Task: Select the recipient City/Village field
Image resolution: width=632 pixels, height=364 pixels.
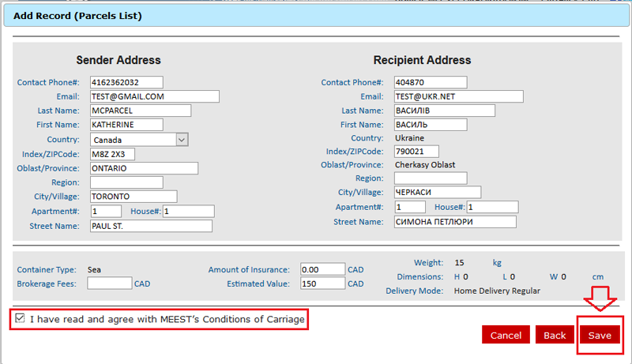Action: [437, 192]
